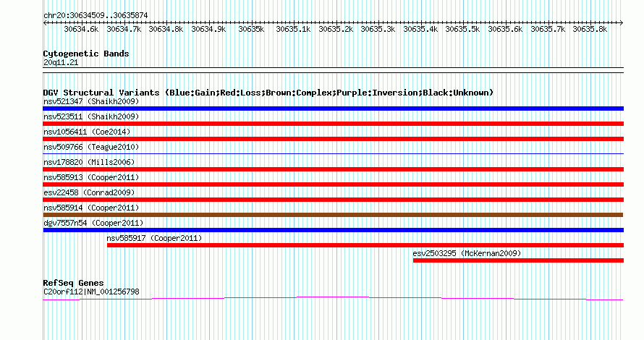Image resolution: width=644 pixels, height=340 pixels.
Task: Click the thin blue line of nsv509766
Action: [x=334, y=153]
